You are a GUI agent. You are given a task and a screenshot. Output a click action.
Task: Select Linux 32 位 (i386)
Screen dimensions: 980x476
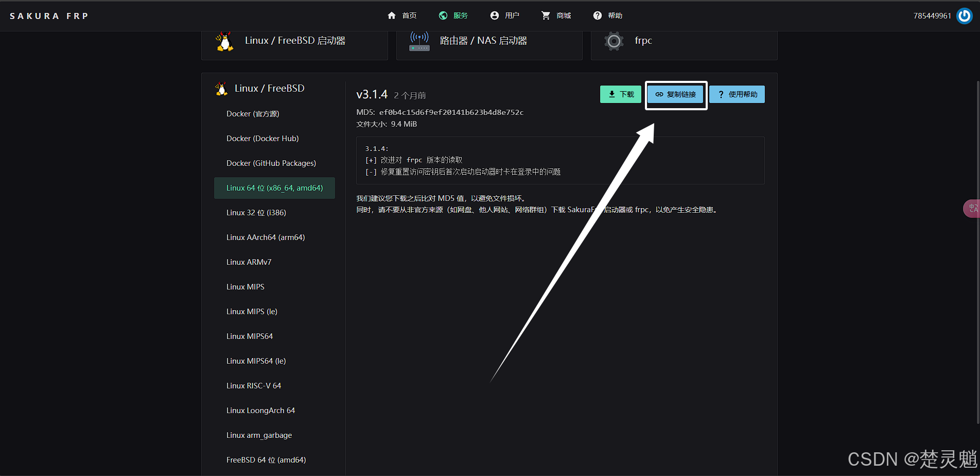pos(274,213)
